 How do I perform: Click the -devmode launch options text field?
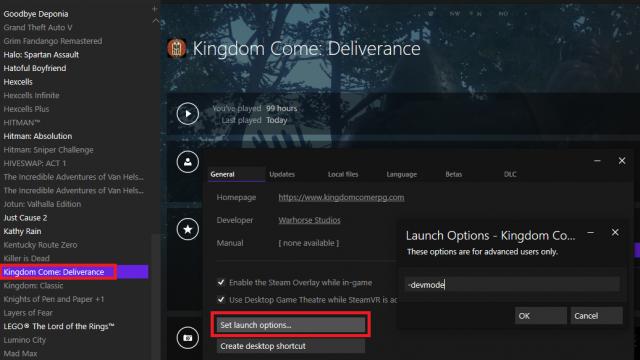coord(512,284)
